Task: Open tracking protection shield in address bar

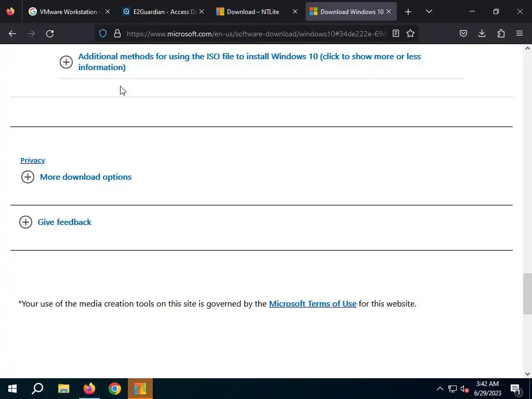Action: click(103, 33)
